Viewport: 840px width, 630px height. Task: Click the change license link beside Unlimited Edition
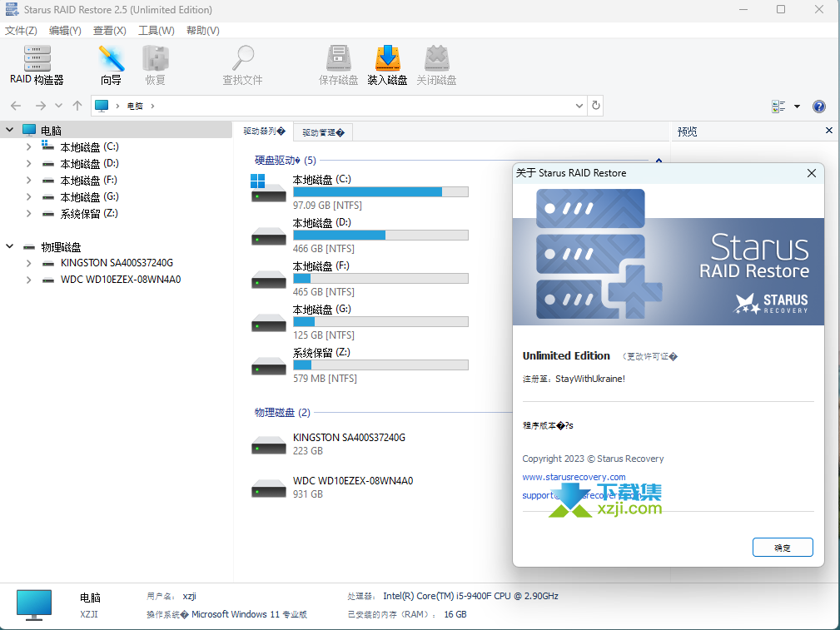[x=650, y=356]
